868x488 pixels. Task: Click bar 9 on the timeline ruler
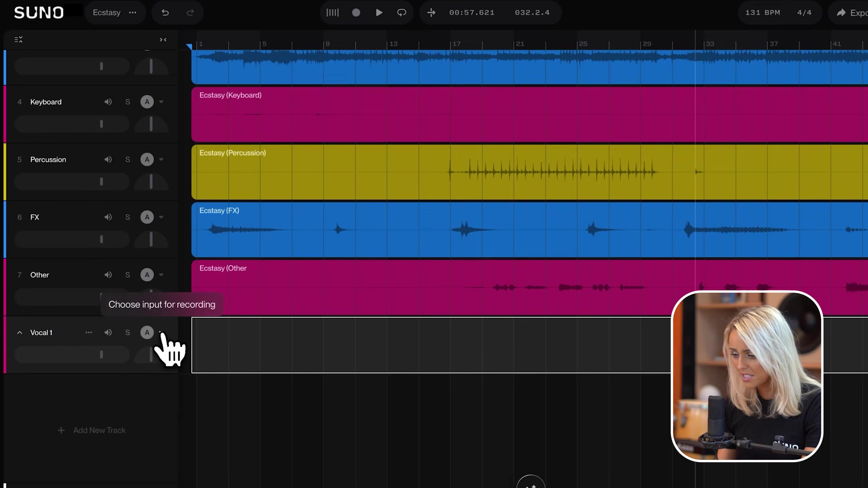(x=327, y=44)
